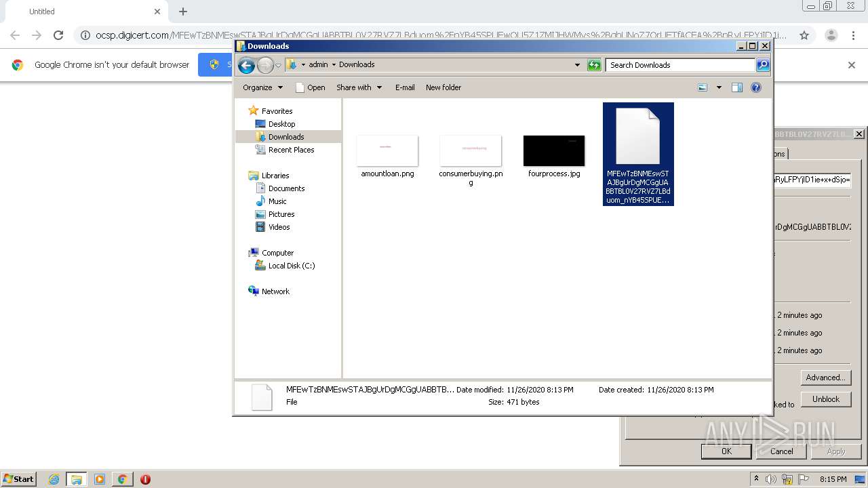Launch Internet Explorer from taskbar
This screenshot has height=488, width=868.
(x=54, y=479)
